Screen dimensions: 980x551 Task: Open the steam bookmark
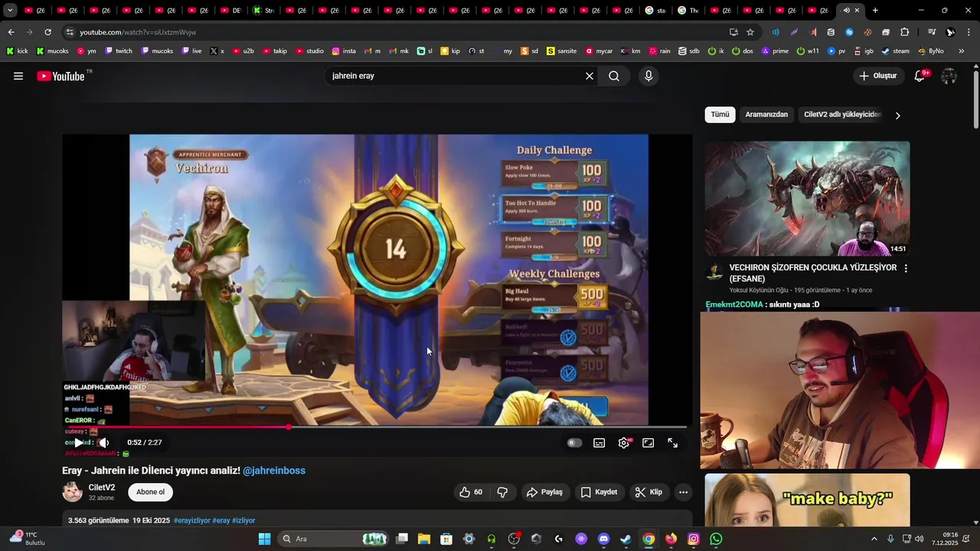895,51
